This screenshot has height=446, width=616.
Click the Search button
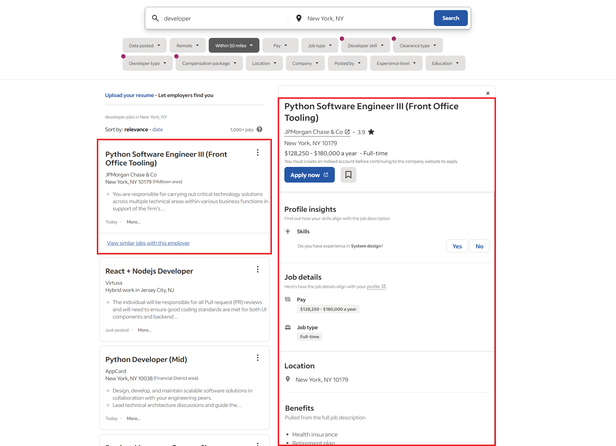[451, 18]
